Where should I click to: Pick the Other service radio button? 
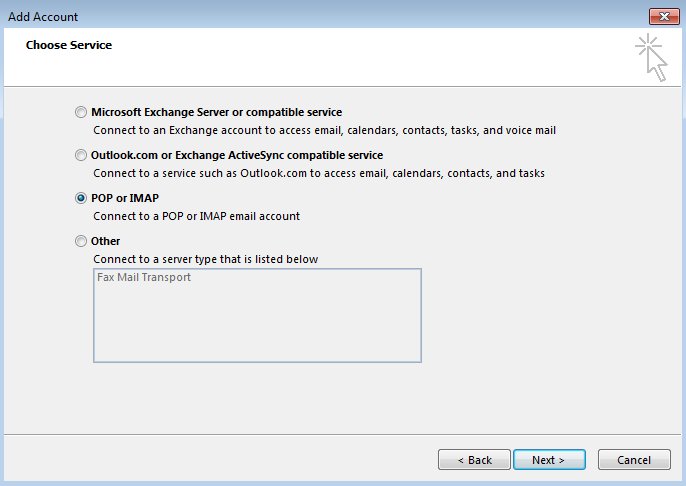(x=81, y=241)
